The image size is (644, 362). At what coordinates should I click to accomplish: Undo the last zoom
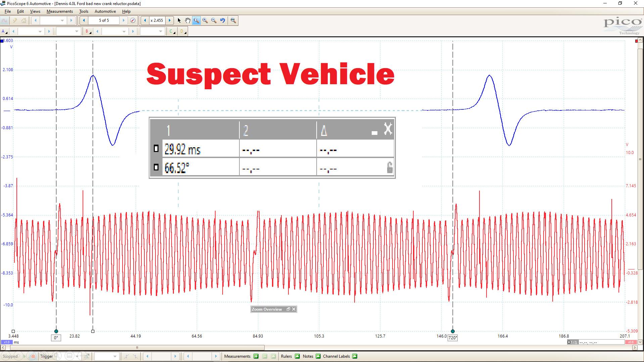[223, 20]
